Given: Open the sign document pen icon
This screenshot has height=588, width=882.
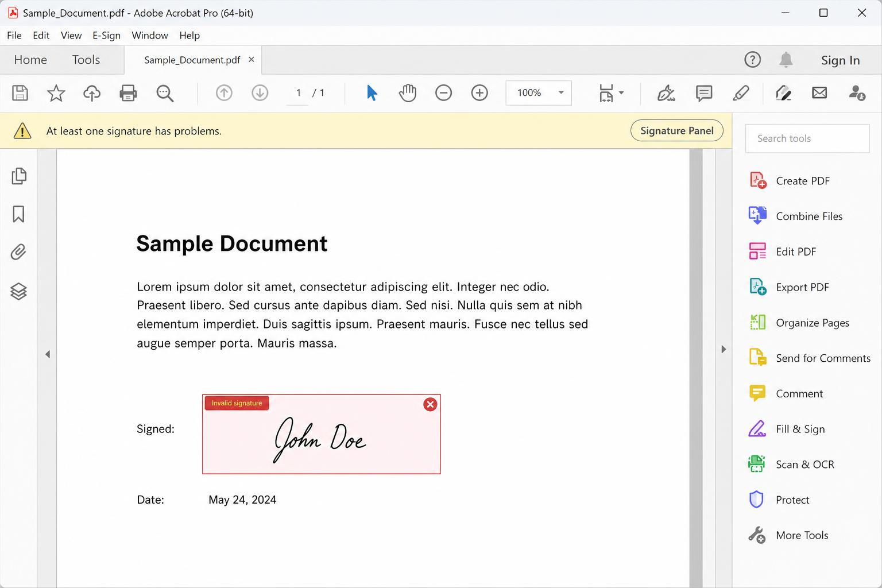Looking at the screenshot, I should 666,93.
